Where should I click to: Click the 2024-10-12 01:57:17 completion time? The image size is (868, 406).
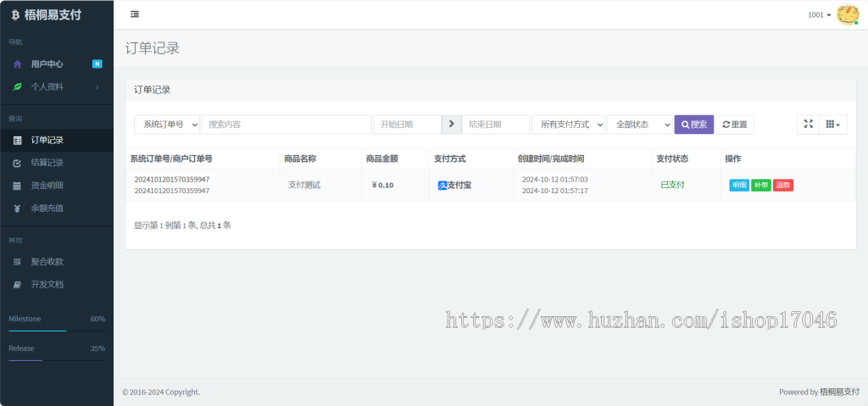coord(554,191)
